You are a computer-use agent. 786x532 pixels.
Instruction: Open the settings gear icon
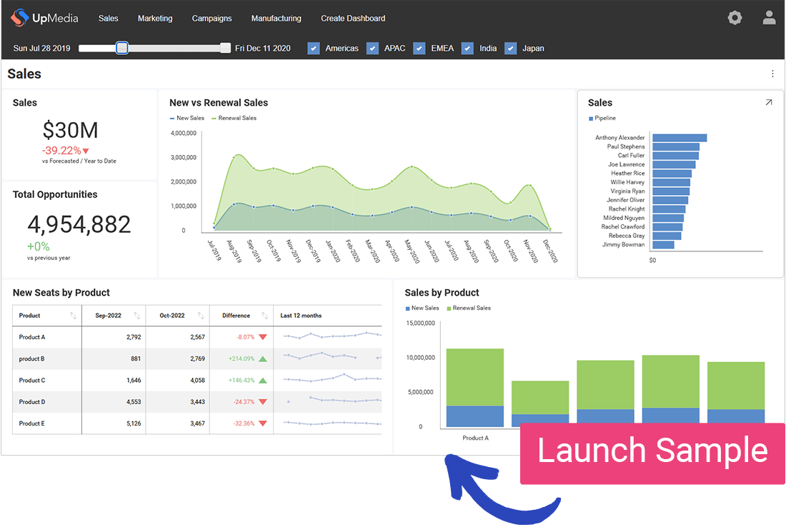coord(735,17)
